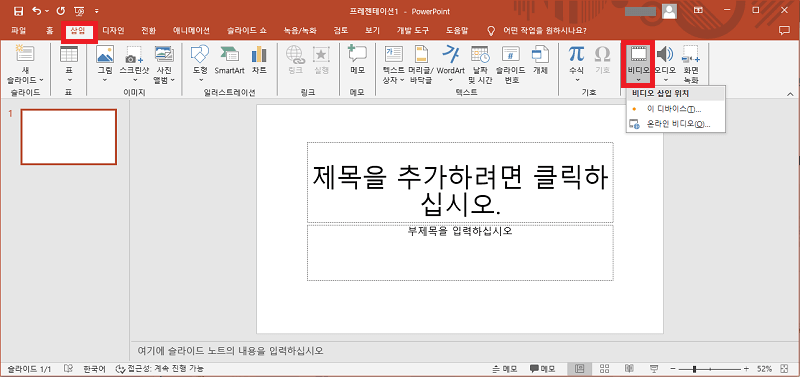Insert shapes with 도형 icon

click(x=199, y=54)
